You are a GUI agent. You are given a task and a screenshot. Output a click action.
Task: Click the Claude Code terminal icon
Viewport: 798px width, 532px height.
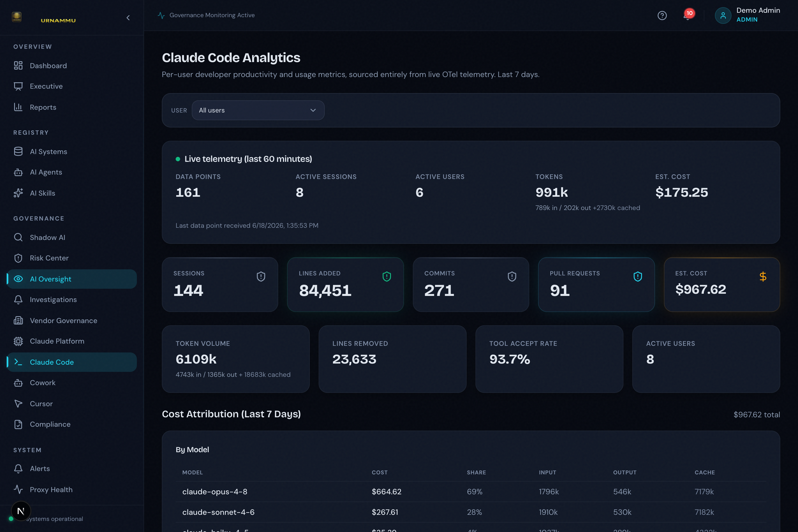pos(18,362)
